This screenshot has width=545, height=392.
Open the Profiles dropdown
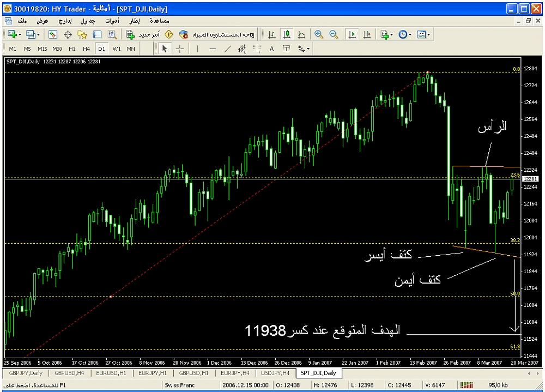pyautogui.click(x=33, y=34)
